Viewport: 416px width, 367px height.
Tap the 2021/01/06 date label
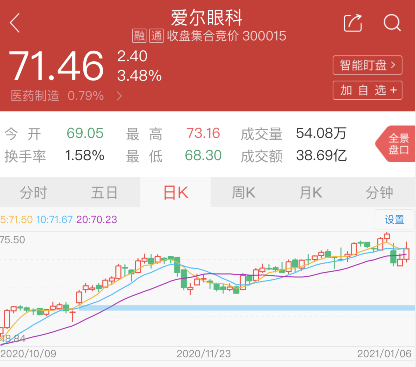coord(384,354)
